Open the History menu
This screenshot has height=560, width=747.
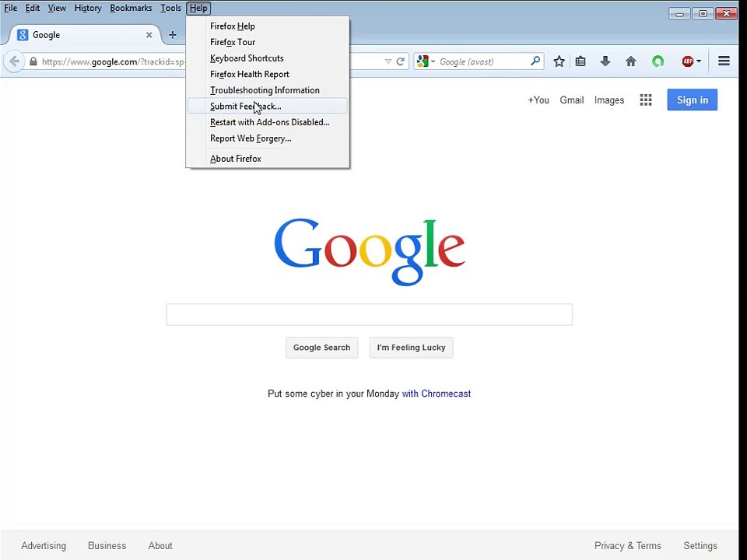88,8
